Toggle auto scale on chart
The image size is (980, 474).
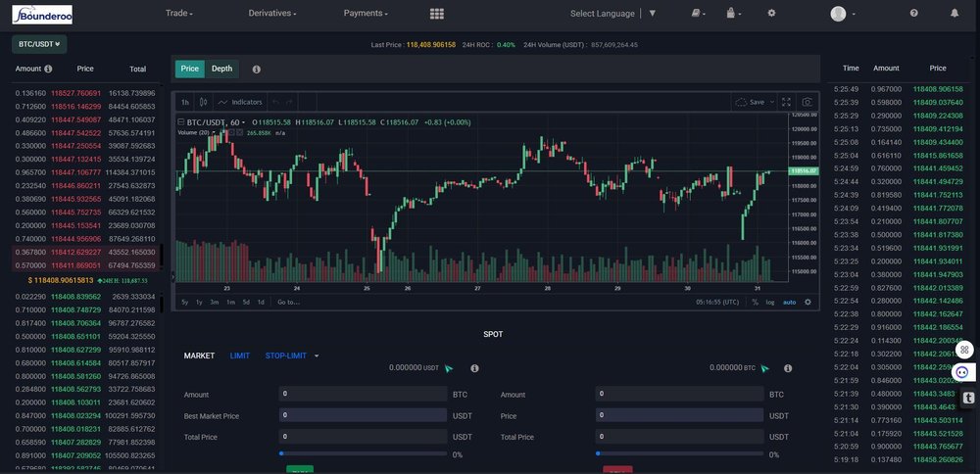789,303
